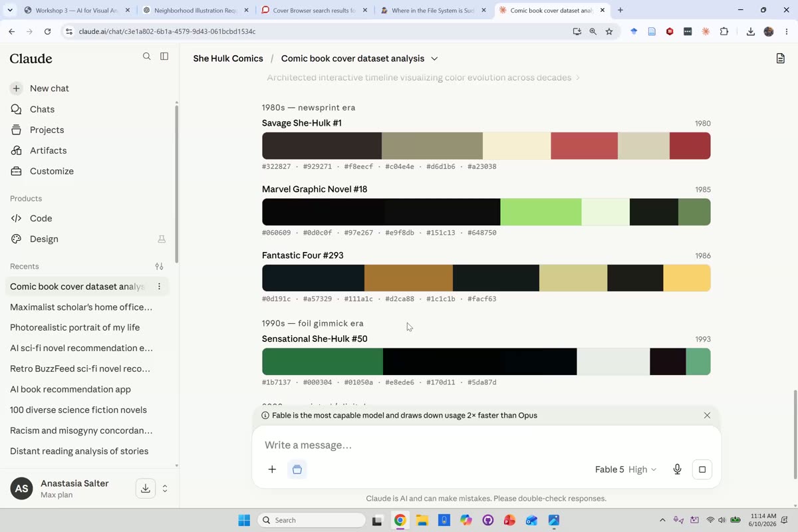
Task: Click the chat scrollbar thumb
Action: (795, 434)
